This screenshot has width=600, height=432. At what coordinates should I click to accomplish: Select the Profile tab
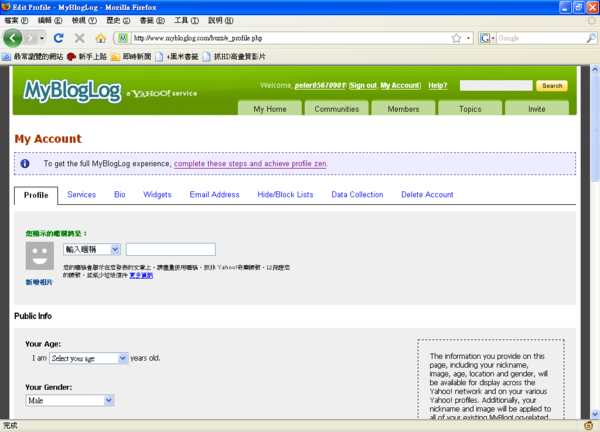[36, 195]
